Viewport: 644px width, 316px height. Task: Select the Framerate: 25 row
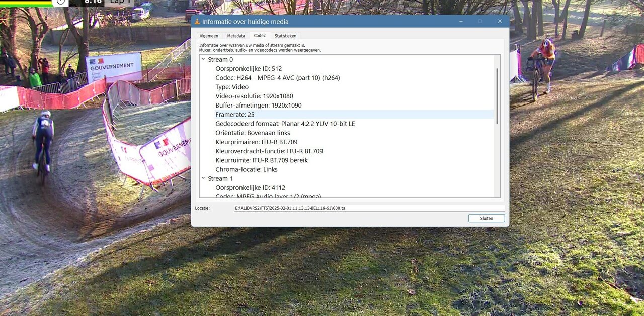click(235, 115)
